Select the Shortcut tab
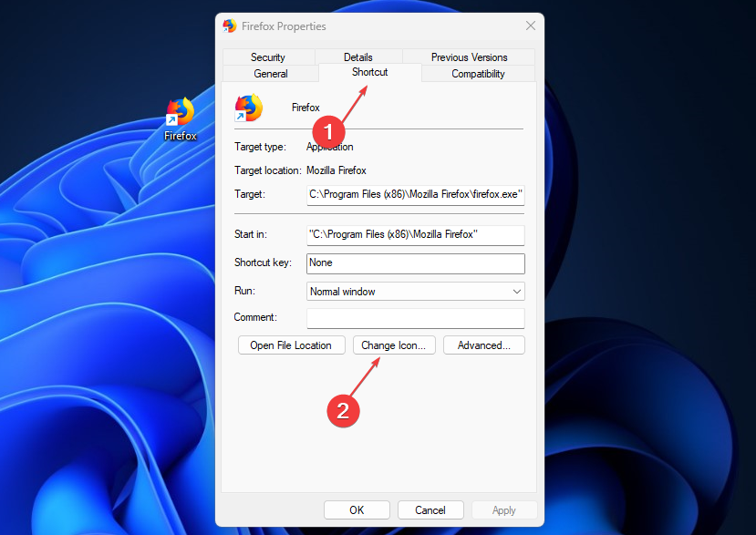Viewport: 756px width, 535px height. (370, 72)
